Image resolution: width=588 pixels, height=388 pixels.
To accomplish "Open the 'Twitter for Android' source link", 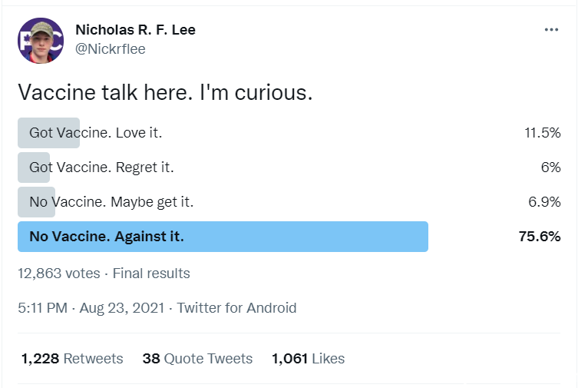I will coord(236,308).
